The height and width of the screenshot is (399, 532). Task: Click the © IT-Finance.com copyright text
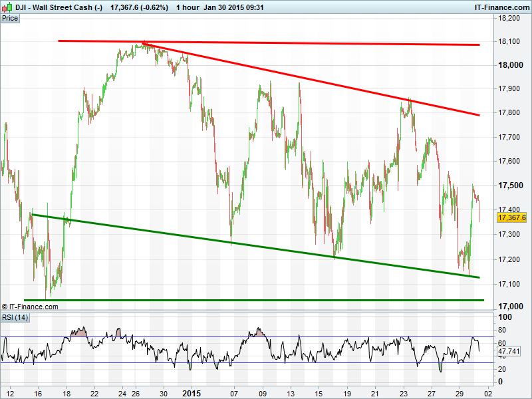[30, 307]
